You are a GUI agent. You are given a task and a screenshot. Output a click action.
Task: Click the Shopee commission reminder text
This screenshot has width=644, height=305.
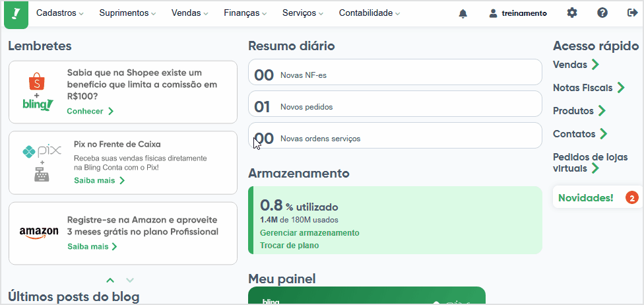(x=142, y=85)
